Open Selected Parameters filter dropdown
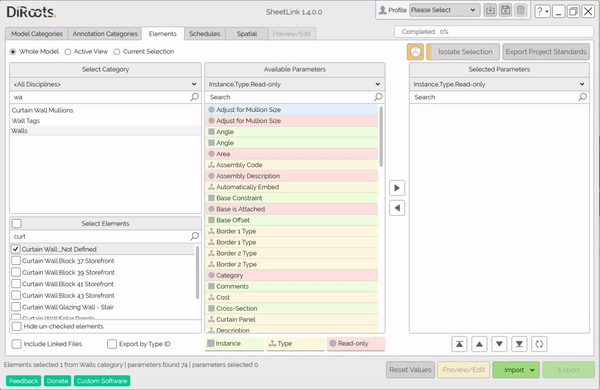 (x=499, y=84)
